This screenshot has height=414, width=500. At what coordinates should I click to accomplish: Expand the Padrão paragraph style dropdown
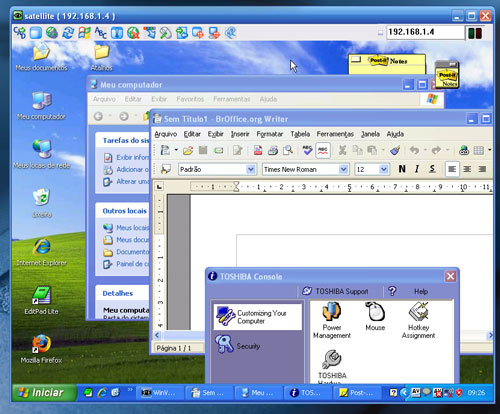pos(251,169)
